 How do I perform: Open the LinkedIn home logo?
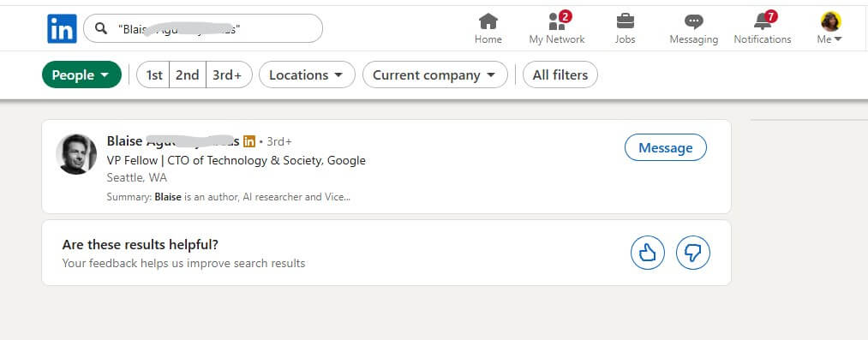point(62,29)
